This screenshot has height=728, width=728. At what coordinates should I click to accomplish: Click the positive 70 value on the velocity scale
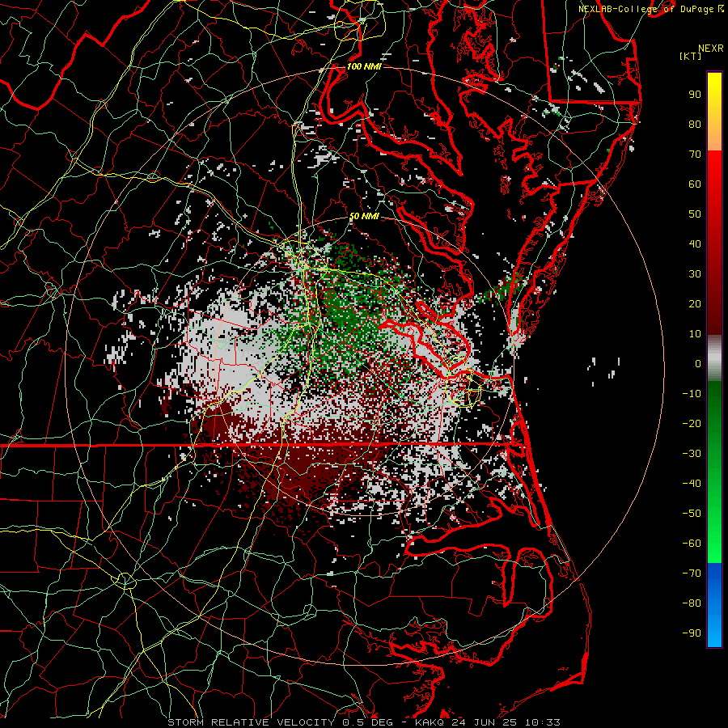[x=695, y=154]
